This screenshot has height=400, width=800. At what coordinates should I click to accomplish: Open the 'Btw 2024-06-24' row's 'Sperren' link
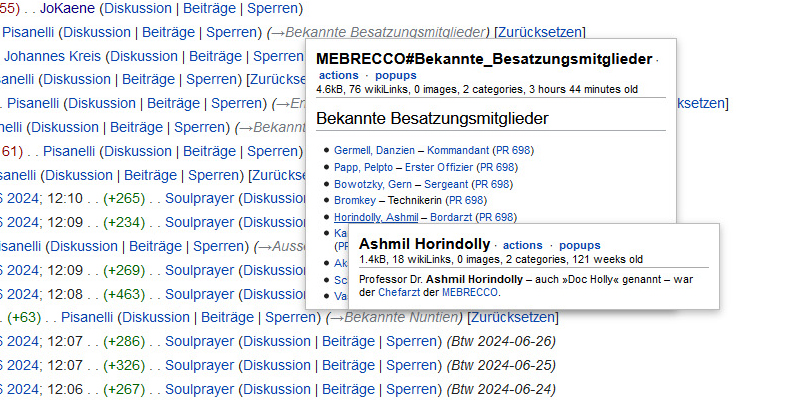tap(414, 389)
